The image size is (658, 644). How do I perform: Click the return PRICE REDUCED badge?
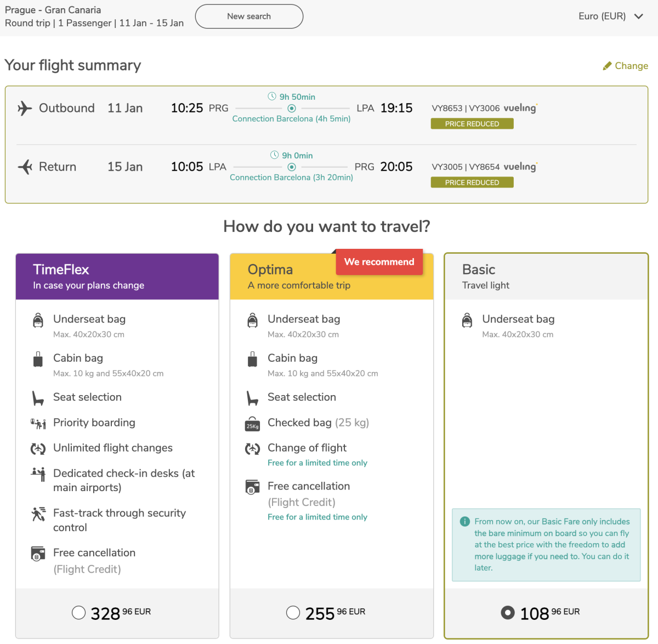coord(472,183)
